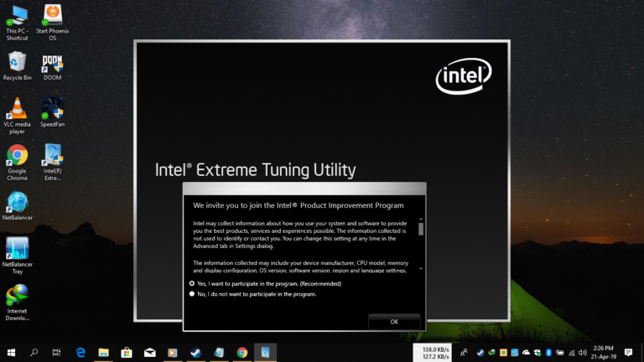This screenshot has width=644, height=362.
Task: Open Google Chrome from the taskbar
Action: 241,353
